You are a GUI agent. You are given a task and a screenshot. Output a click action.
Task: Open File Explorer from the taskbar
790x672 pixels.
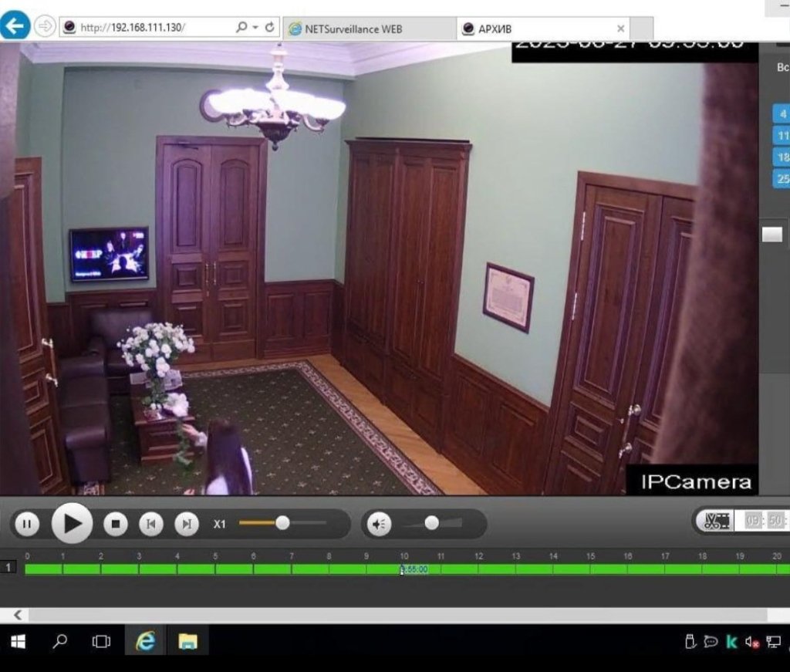188,642
